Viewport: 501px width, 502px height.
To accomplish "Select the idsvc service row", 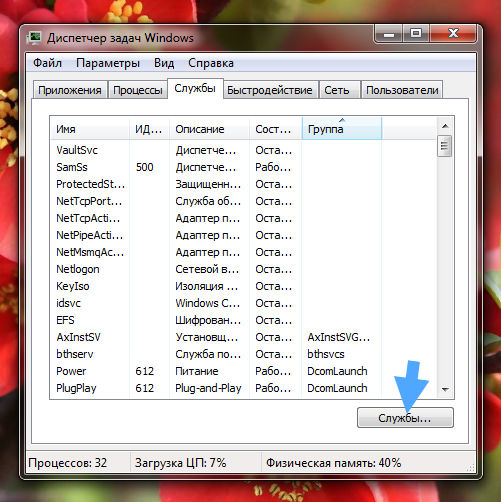I will pyautogui.click(x=242, y=303).
